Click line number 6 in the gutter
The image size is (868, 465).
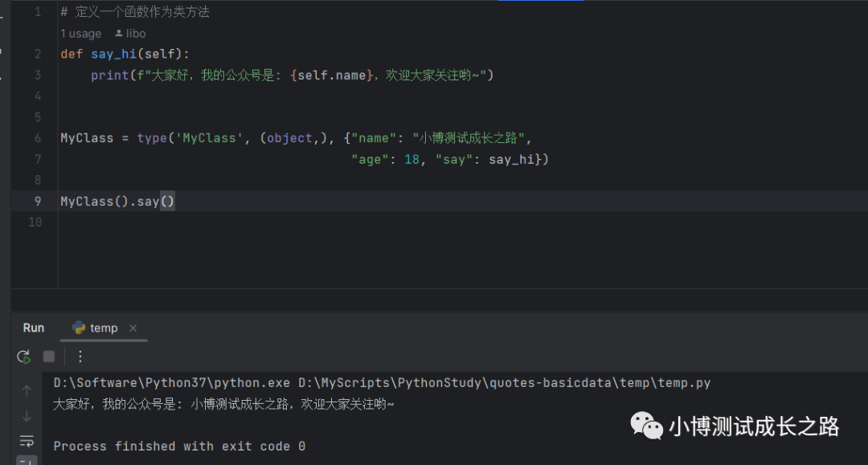coord(37,138)
